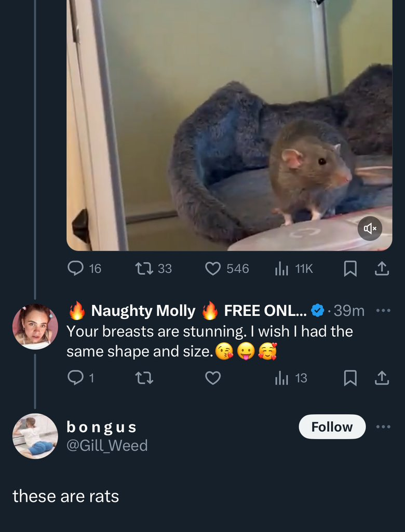Like the rat video post

213,268
